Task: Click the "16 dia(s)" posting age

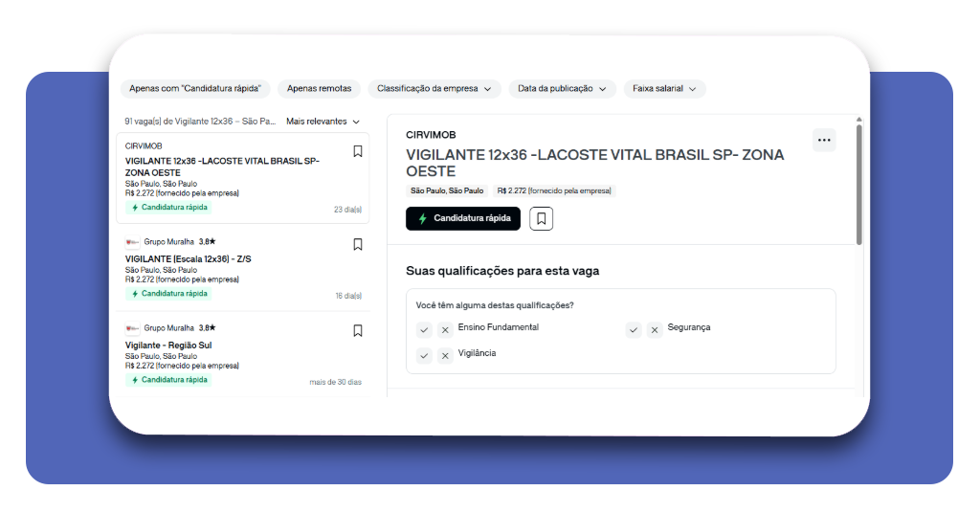Action: (x=348, y=296)
